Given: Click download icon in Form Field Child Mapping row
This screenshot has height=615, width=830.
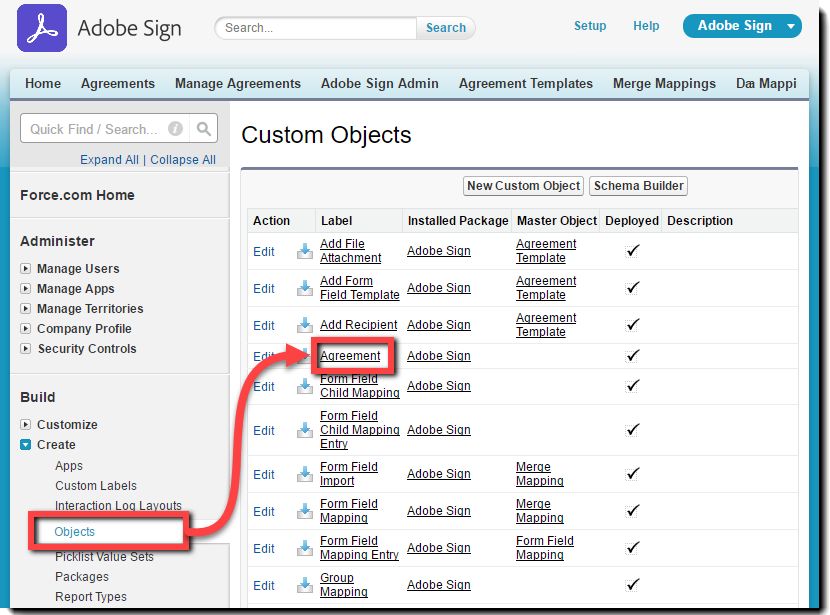Looking at the screenshot, I should point(304,386).
